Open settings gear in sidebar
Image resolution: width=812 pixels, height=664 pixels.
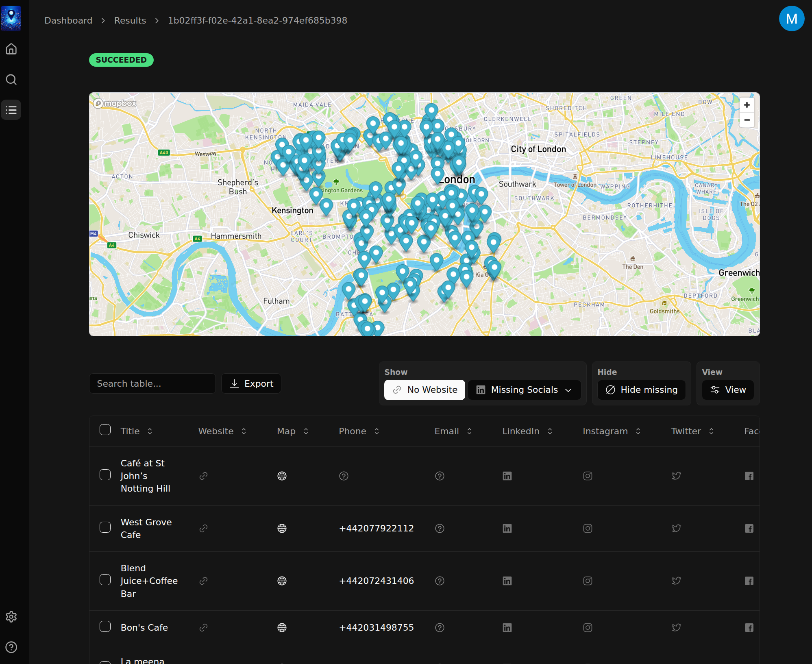pos(11,616)
